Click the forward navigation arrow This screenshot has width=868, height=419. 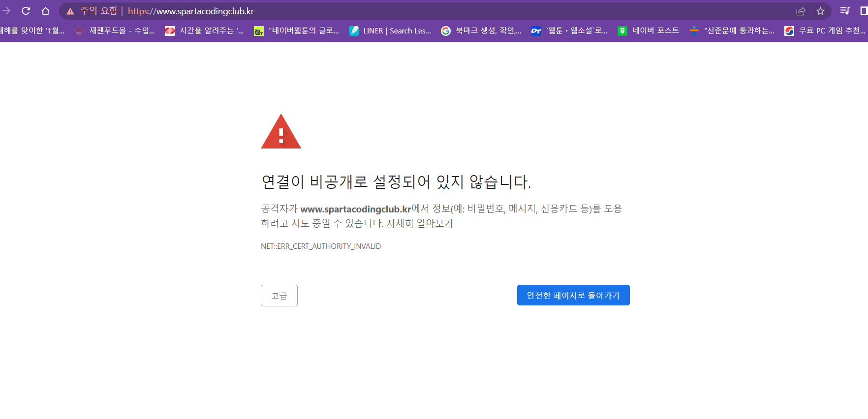pos(6,11)
